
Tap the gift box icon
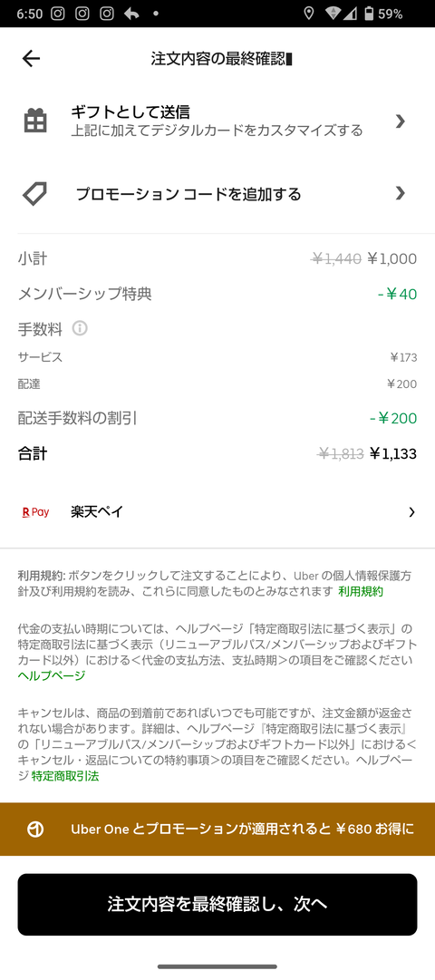[x=35, y=121]
